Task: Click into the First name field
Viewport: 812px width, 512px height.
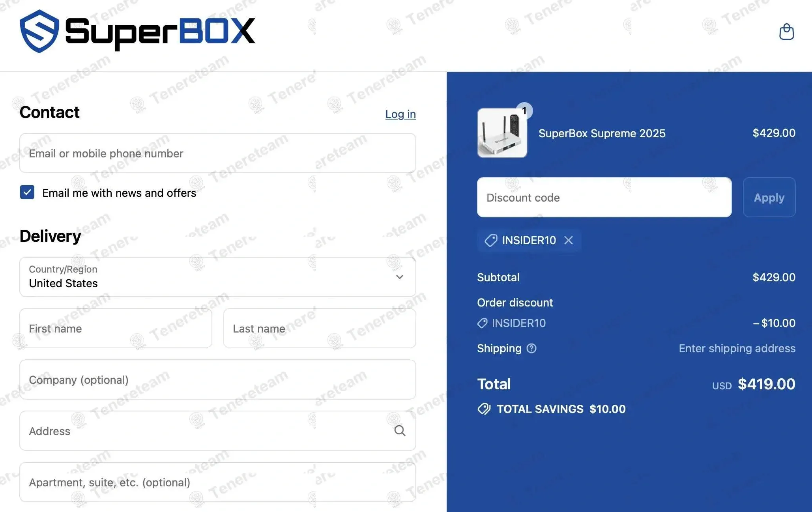Action: [116, 328]
